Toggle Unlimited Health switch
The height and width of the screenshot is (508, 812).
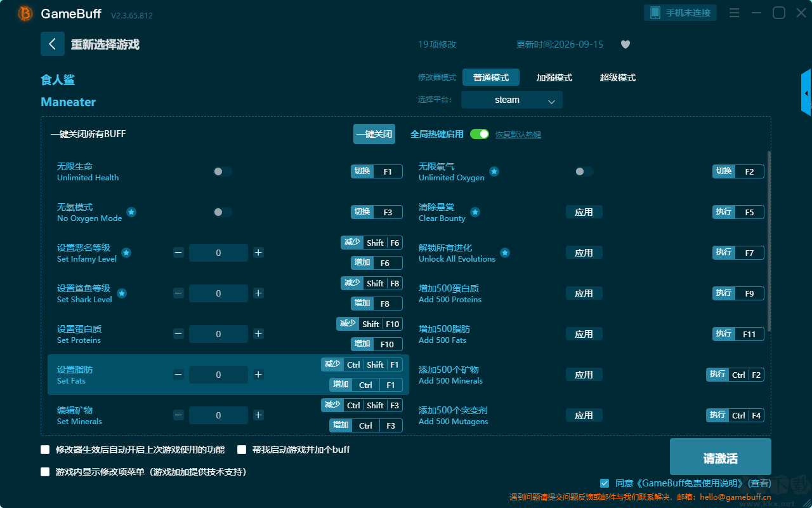point(223,171)
